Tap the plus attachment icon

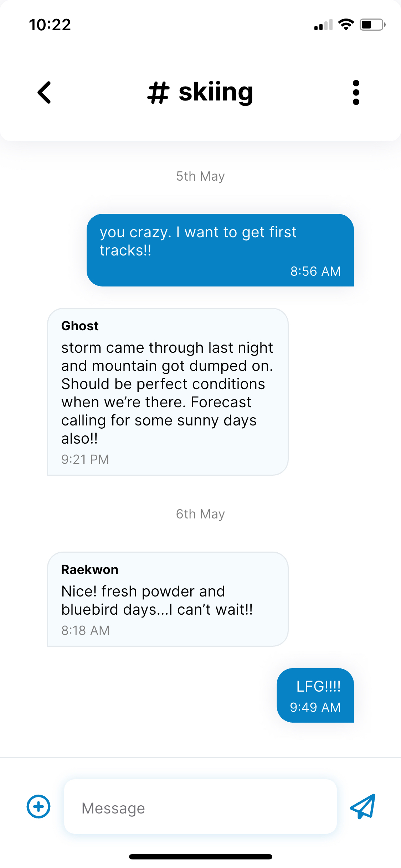(x=38, y=807)
